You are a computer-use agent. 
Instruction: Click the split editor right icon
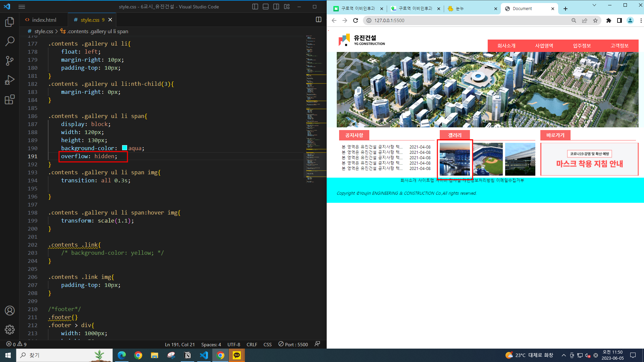(x=319, y=20)
